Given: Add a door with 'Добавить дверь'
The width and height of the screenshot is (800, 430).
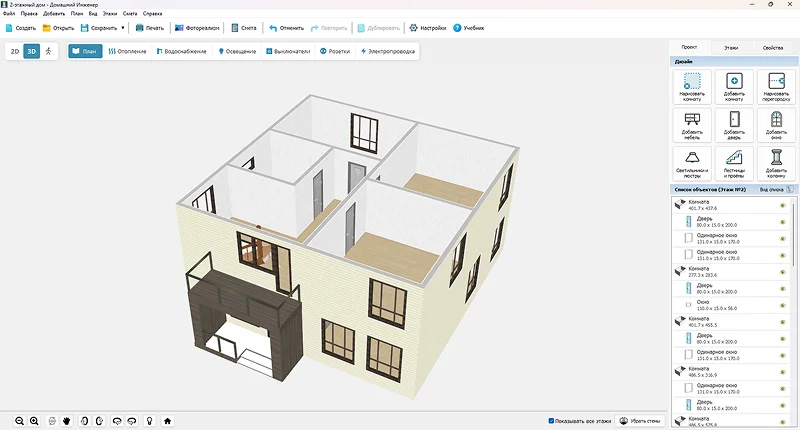Looking at the screenshot, I should (x=733, y=123).
